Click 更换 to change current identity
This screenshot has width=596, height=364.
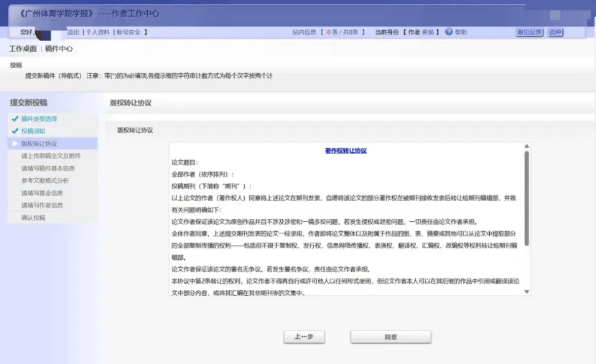pos(428,32)
